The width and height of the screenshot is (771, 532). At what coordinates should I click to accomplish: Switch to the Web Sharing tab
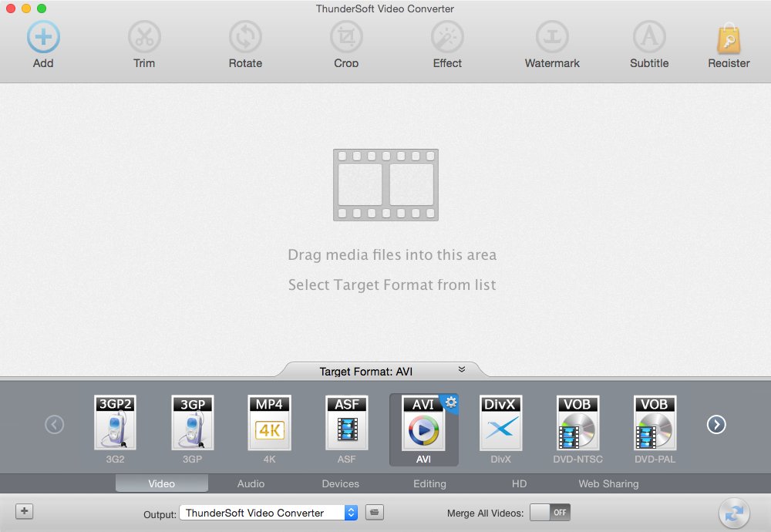(x=608, y=483)
